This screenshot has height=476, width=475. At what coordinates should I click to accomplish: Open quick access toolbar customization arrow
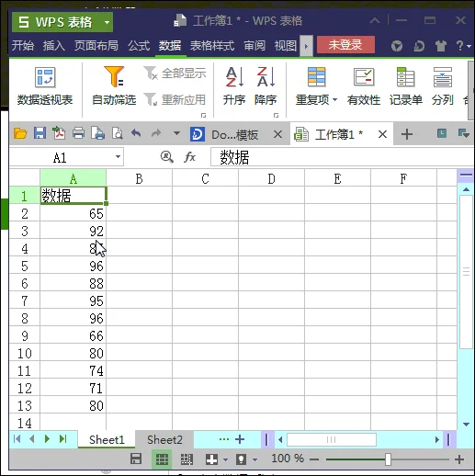(x=176, y=133)
